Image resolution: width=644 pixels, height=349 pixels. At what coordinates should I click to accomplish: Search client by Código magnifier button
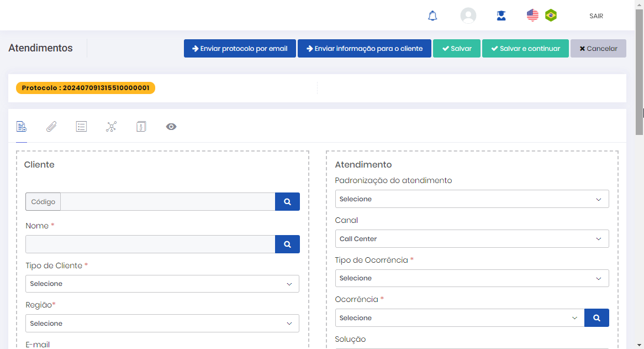[x=287, y=202]
